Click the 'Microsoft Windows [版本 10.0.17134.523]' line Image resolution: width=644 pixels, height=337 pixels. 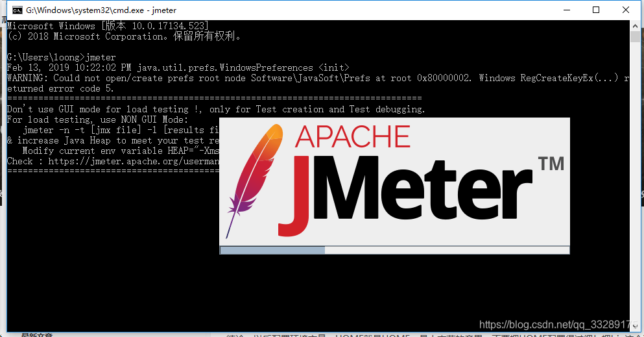108,26
